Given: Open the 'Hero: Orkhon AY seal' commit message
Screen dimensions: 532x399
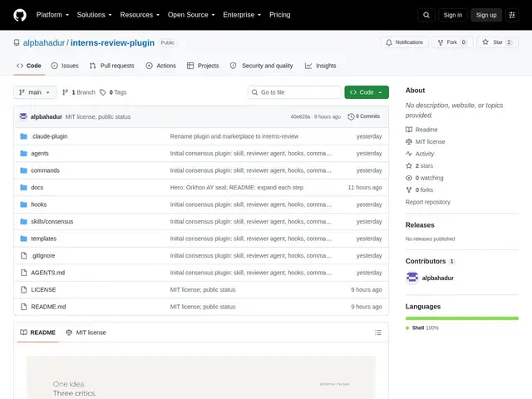Looking at the screenshot, I should (237, 187).
